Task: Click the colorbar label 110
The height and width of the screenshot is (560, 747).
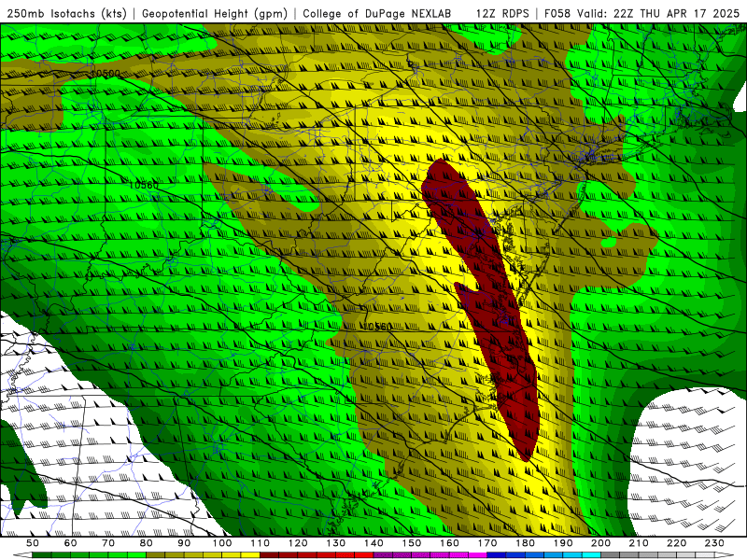Action: 261,543
